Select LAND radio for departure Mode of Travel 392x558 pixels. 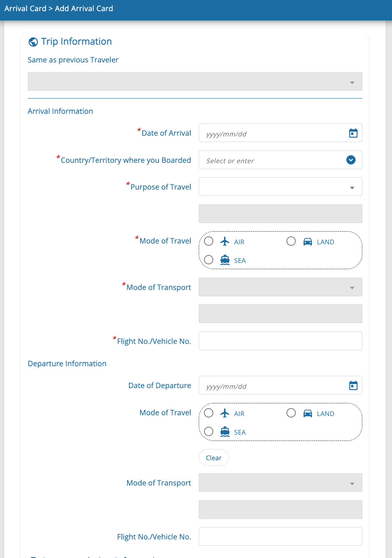tap(291, 413)
